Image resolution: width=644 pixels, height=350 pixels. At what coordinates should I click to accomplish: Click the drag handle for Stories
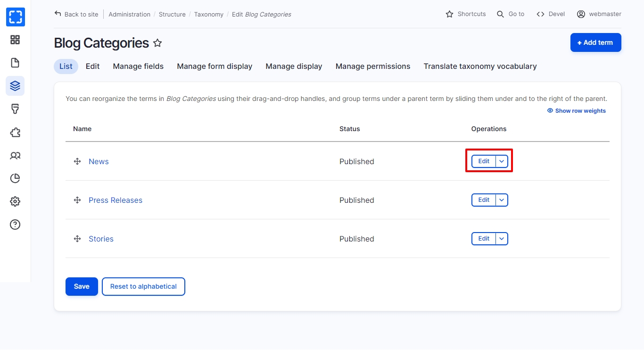pyautogui.click(x=77, y=239)
